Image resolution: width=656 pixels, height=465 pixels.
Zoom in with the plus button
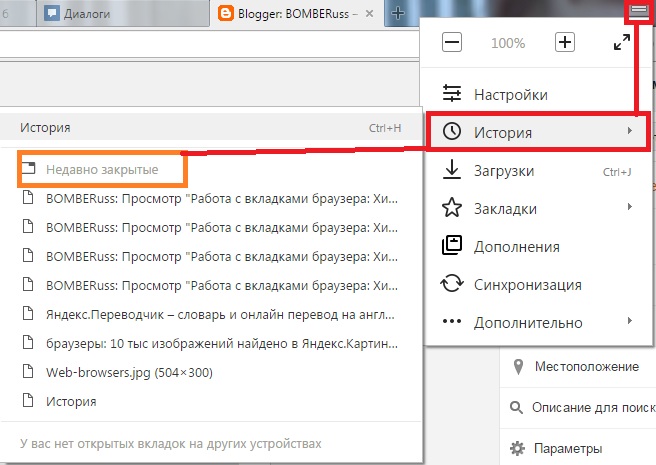565,42
